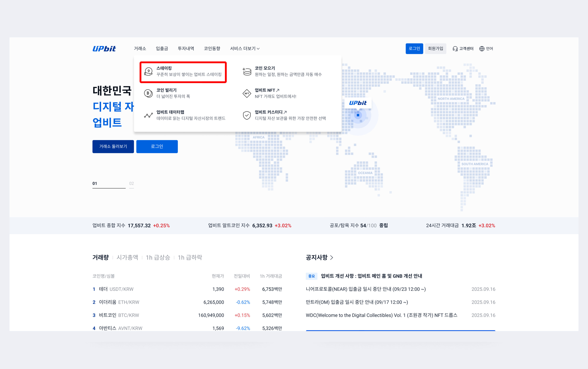Screen dimensions: 588x369
Task: Click the 업비트 커스터디 shield icon
Action: 247,115
